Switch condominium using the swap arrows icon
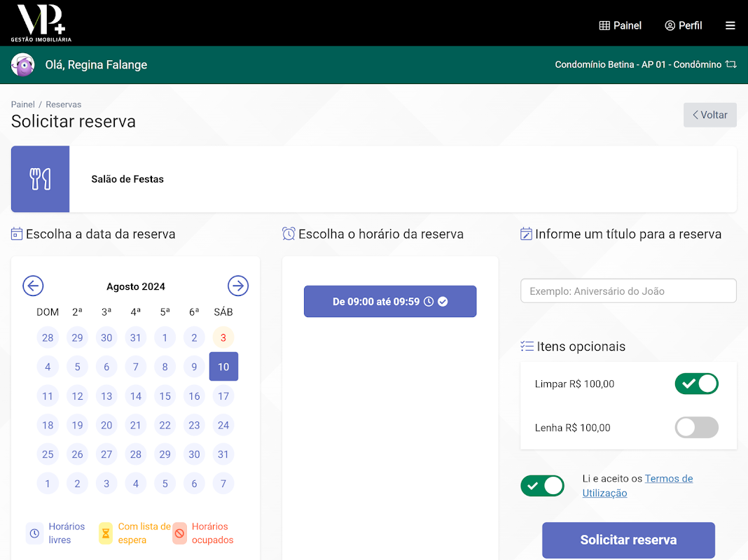Screen dimensions: 748x560 coord(730,64)
